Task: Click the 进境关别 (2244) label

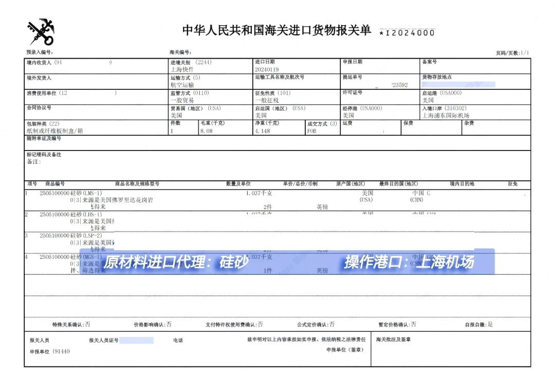Action: (x=191, y=62)
